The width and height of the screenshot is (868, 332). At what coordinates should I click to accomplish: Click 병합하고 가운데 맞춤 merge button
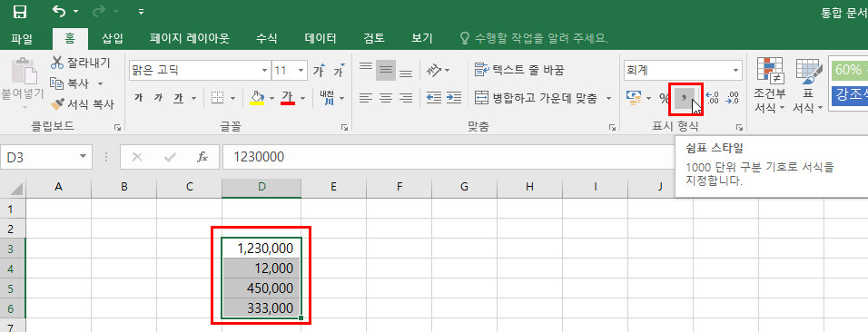pyautogui.click(x=537, y=98)
